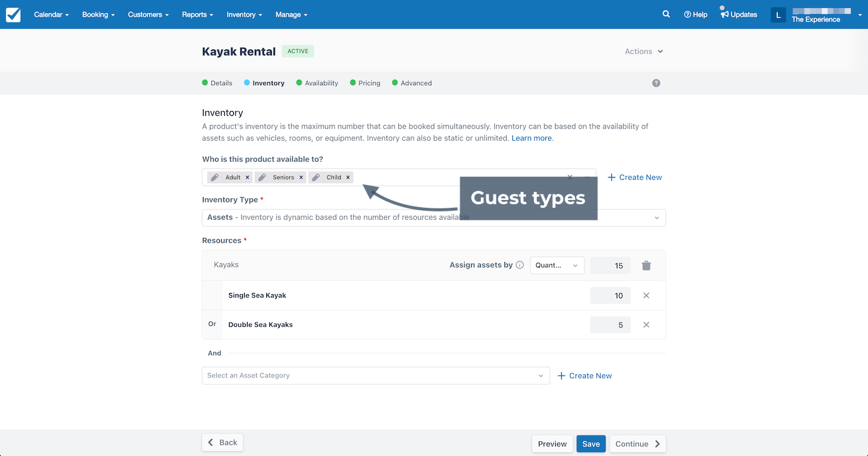
Task: Open the Inventory menu in top bar
Action: point(245,14)
